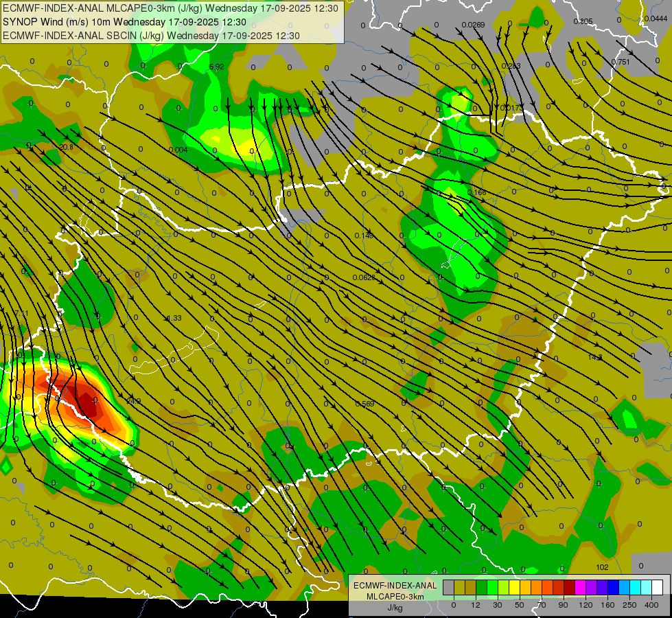
Task: Select the magenta legend swatch
Action: 580,587
